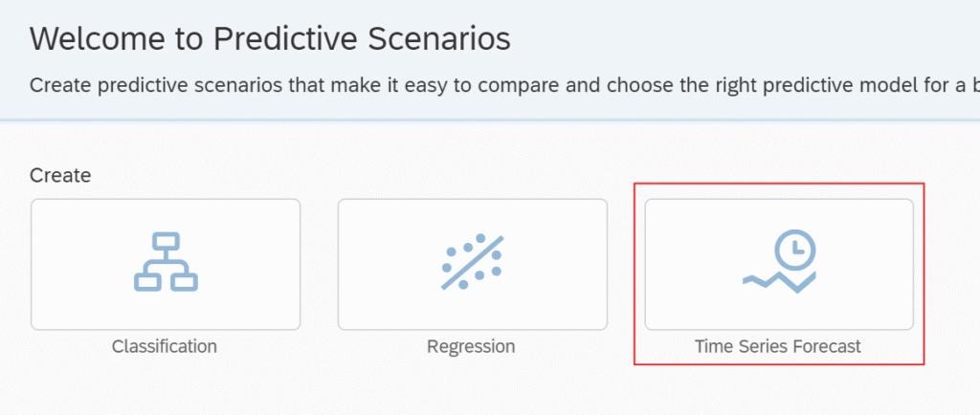This screenshot has height=415, width=980.
Task: Click the bottom-left node of the hierarchy icon
Action: (x=147, y=282)
